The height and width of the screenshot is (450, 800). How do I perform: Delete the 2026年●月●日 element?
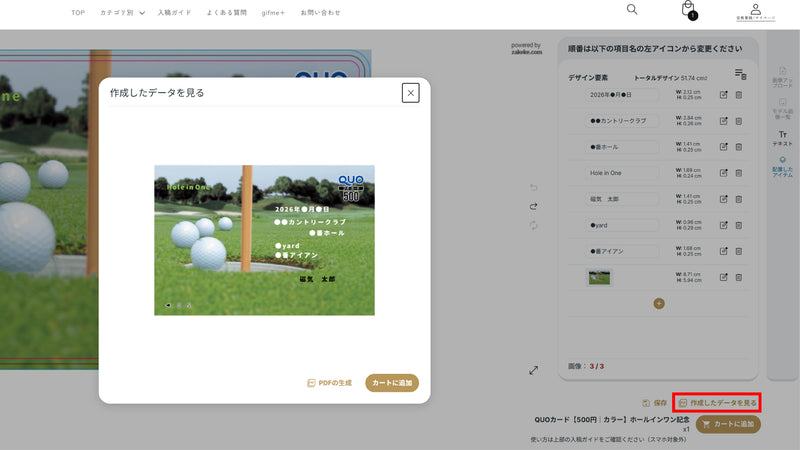pos(738,95)
